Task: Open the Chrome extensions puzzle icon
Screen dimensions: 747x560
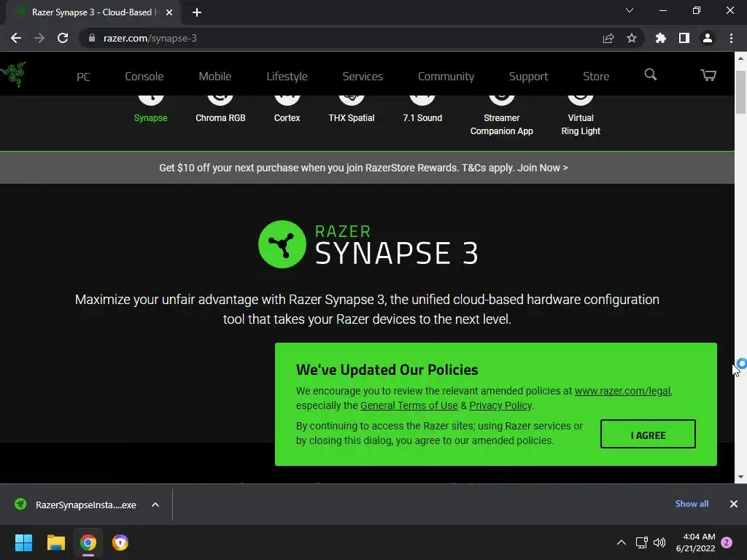Action: (660, 38)
